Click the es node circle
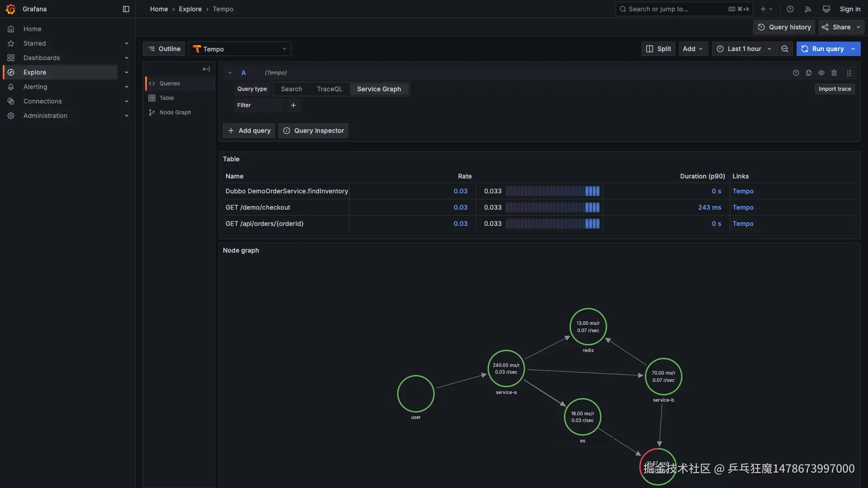Image resolution: width=868 pixels, height=488 pixels. click(583, 417)
